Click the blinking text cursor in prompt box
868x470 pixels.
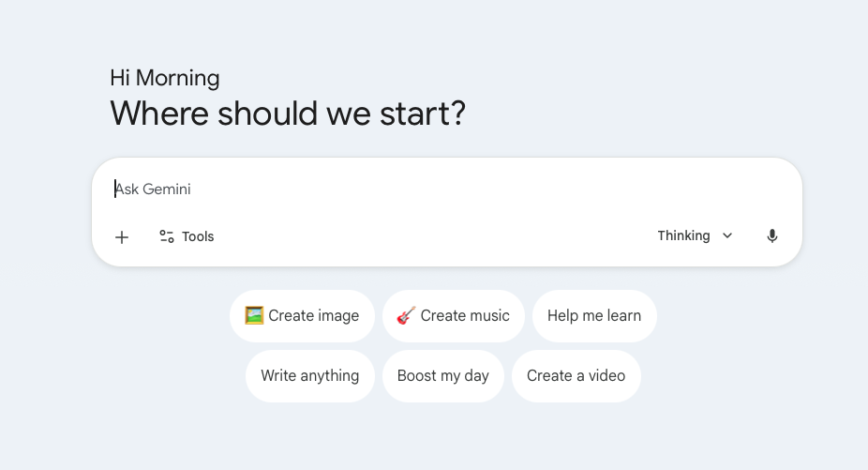pyautogui.click(x=115, y=189)
